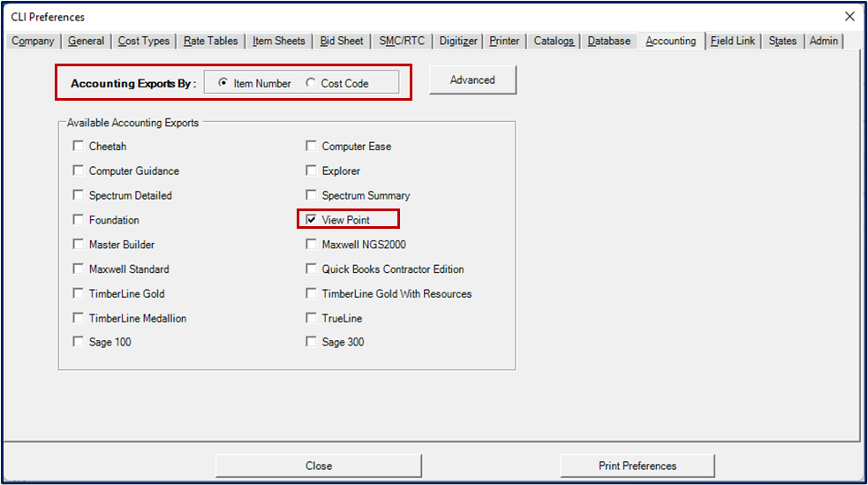Check the TimberLine Medallion option
This screenshot has height=485, width=868.
tap(78, 318)
